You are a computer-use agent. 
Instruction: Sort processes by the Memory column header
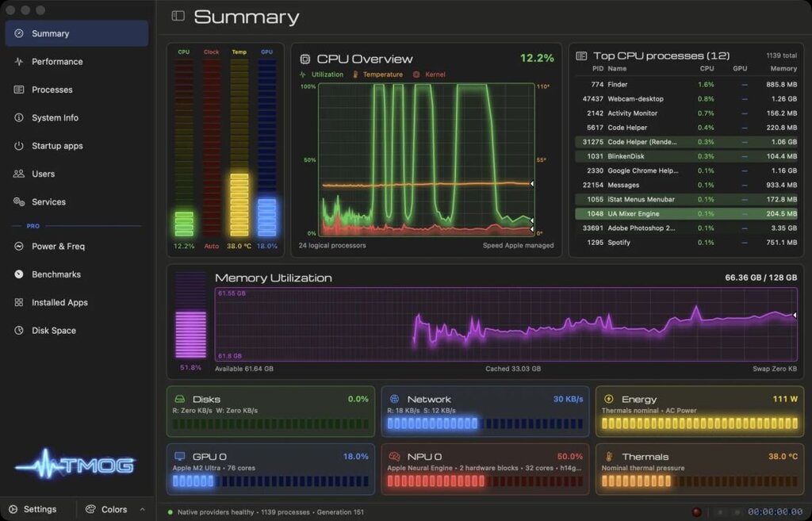[783, 68]
